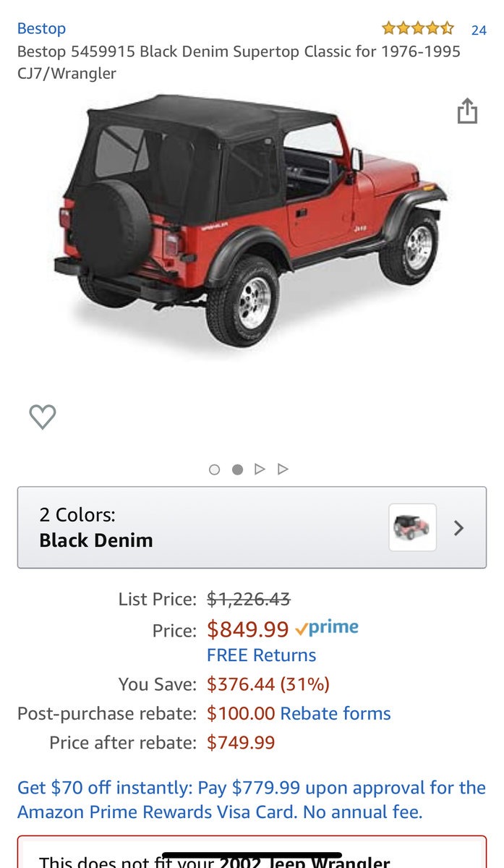Tap the FREE Returns link
The height and width of the screenshot is (868, 504).
tap(261, 655)
